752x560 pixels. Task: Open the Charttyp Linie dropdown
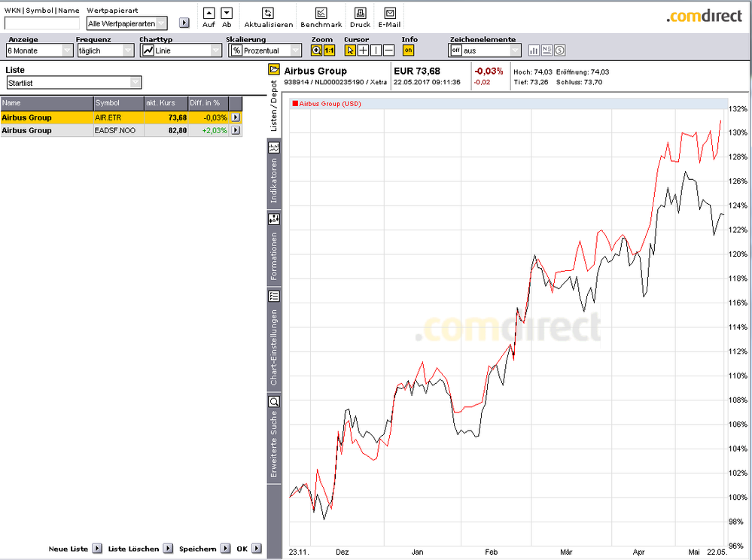(x=181, y=50)
